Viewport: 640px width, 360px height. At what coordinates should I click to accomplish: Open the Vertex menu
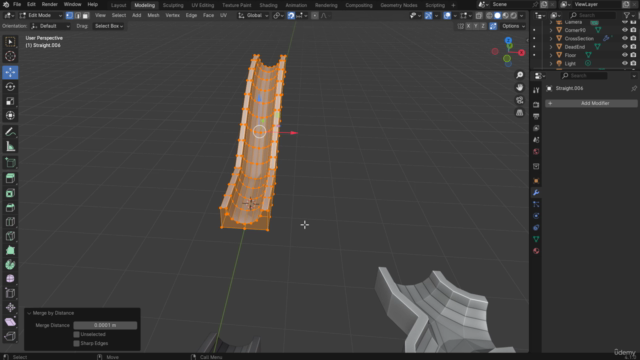[172, 16]
